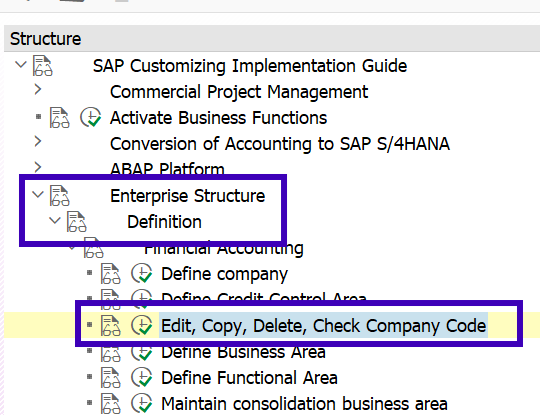540x415 pixels.
Task: Select Definition row
Action: click(x=164, y=221)
